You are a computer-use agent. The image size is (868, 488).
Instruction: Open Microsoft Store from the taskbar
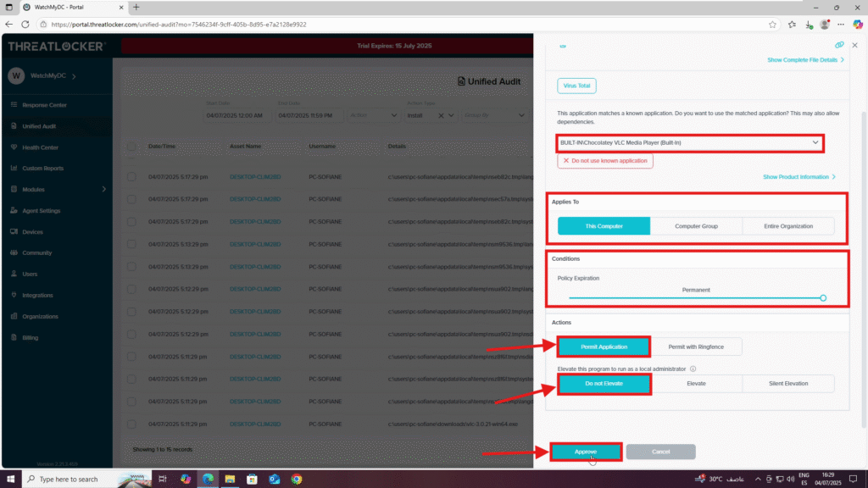[x=252, y=480]
